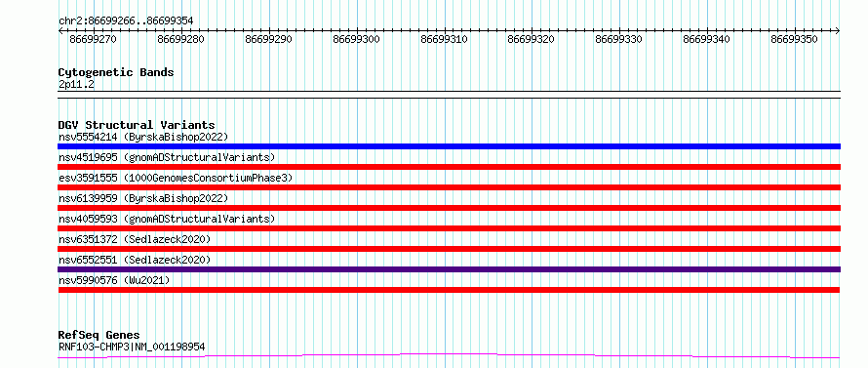This screenshot has width=868, height=368.
Task: Click the 2p11.2 cytogenetic band label
Action: pyautogui.click(x=76, y=84)
